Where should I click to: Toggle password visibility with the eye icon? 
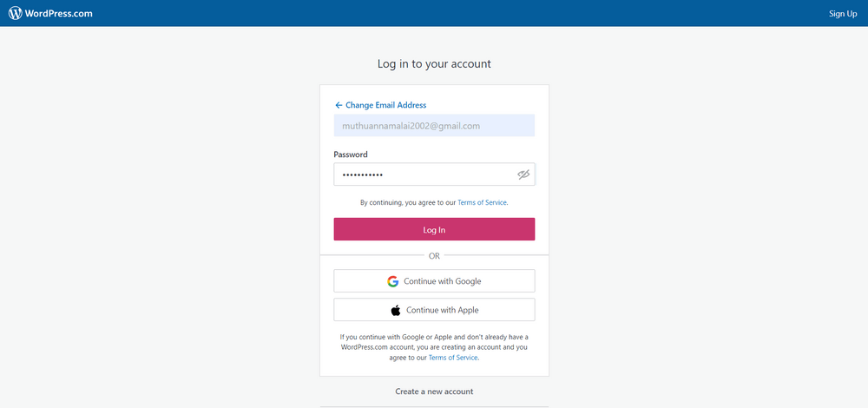pyautogui.click(x=523, y=174)
